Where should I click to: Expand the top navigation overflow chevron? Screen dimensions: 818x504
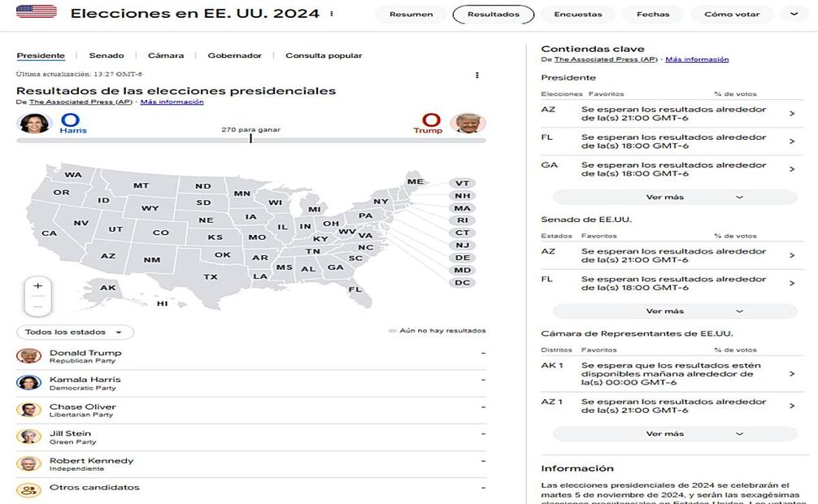[x=794, y=14]
